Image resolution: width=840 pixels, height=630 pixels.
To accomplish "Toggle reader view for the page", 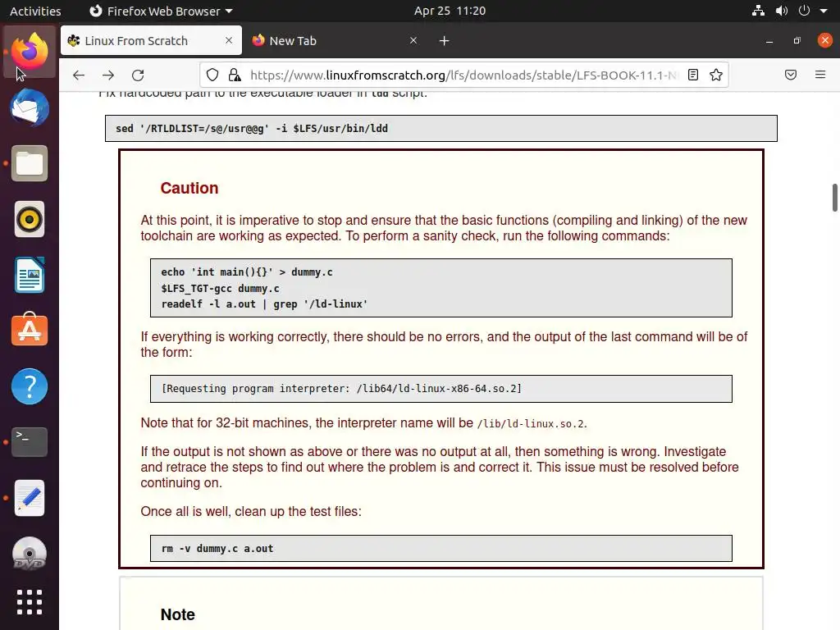I will (693, 75).
